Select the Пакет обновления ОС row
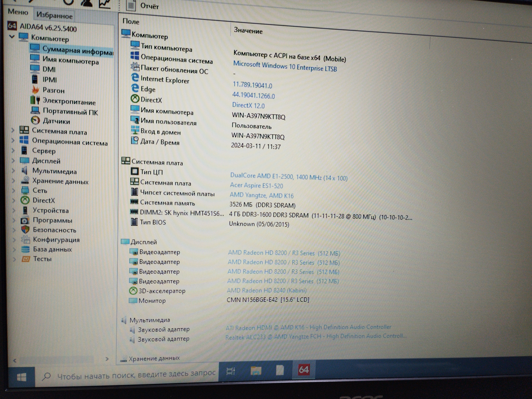Screen dimensions: 532x399 tap(174, 69)
